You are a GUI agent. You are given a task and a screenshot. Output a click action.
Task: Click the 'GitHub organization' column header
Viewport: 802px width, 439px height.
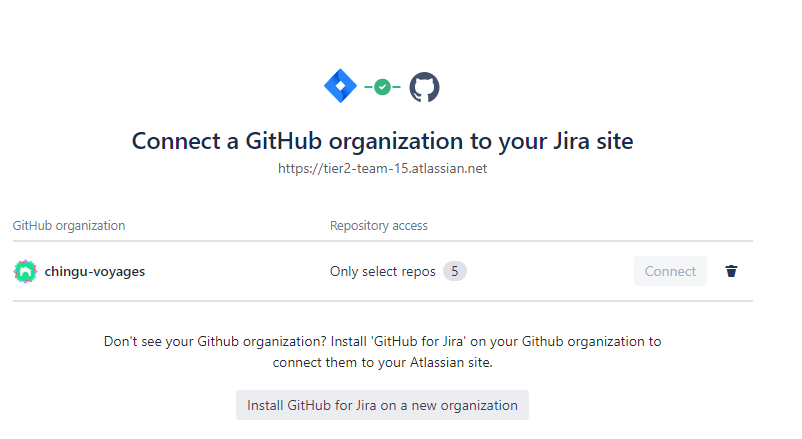click(69, 226)
